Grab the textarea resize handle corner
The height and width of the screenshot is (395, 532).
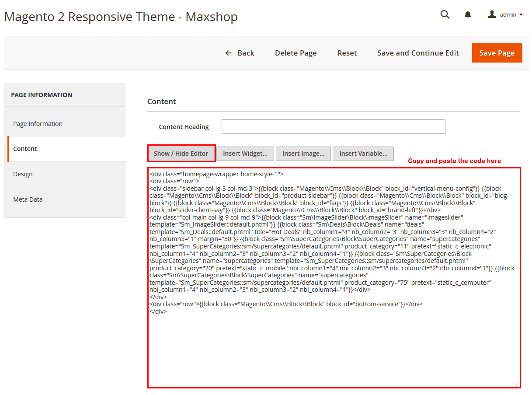[x=517, y=385]
